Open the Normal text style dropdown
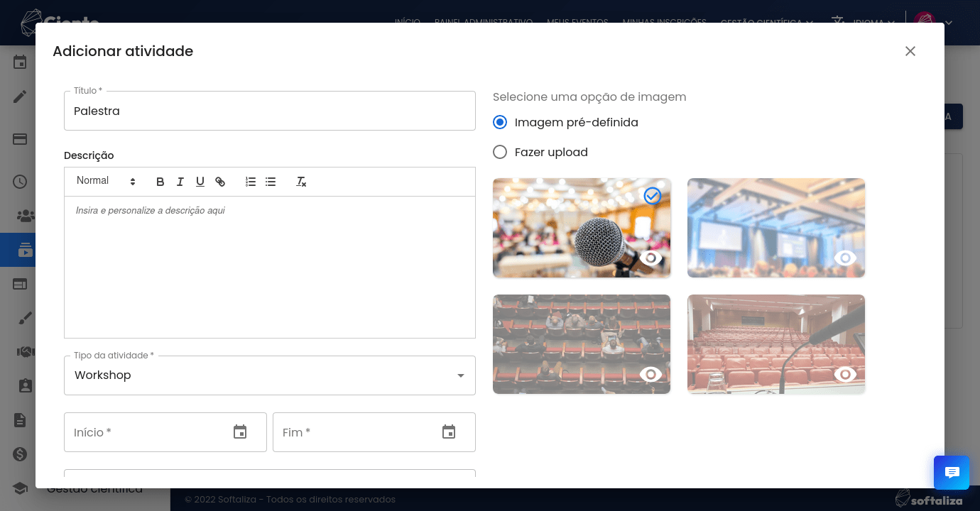This screenshot has width=980, height=511. [106, 182]
